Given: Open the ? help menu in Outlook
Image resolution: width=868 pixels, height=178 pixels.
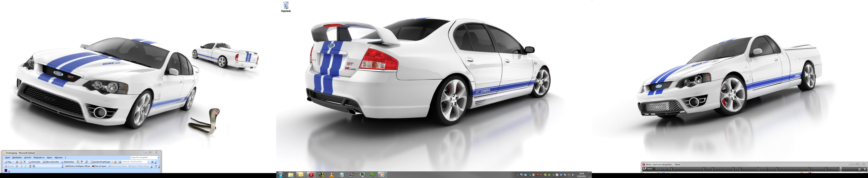Looking at the screenshot, I should [66, 158].
